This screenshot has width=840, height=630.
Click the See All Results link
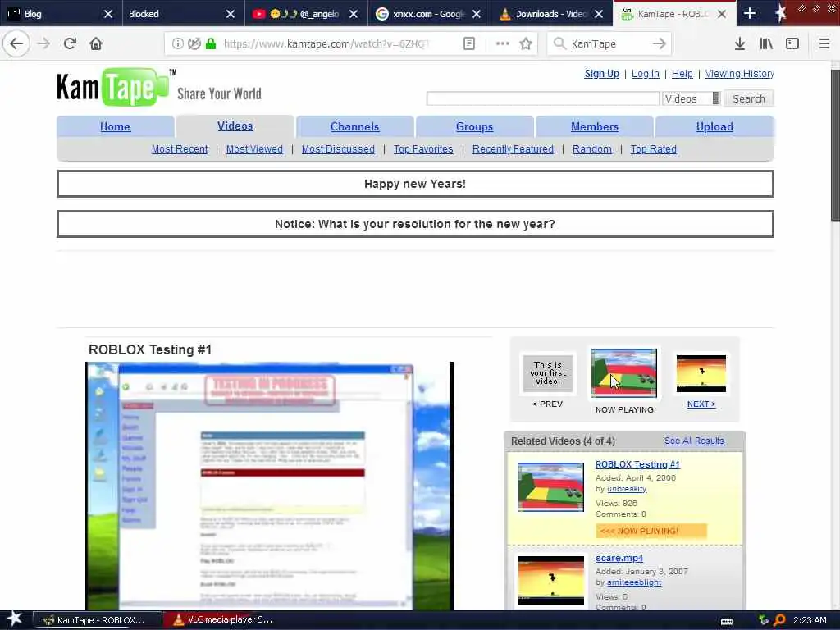pyautogui.click(x=694, y=441)
